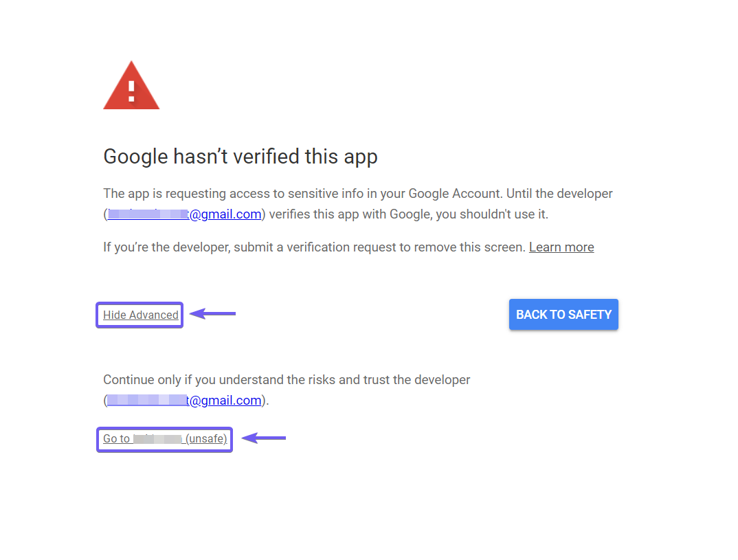This screenshot has width=738, height=560.
Task: Click the purple arrow beside Hide Advanced
Action: click(212, 314)
